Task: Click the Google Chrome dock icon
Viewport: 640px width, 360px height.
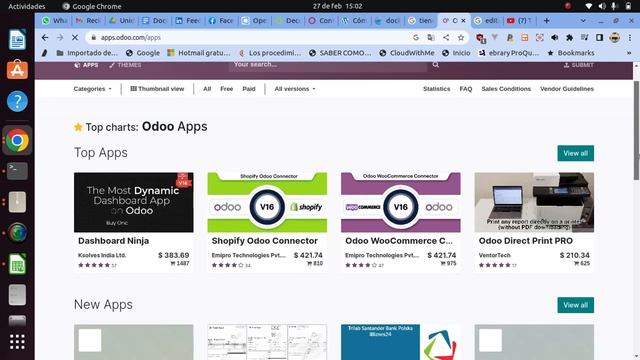Action: (17, 140)
